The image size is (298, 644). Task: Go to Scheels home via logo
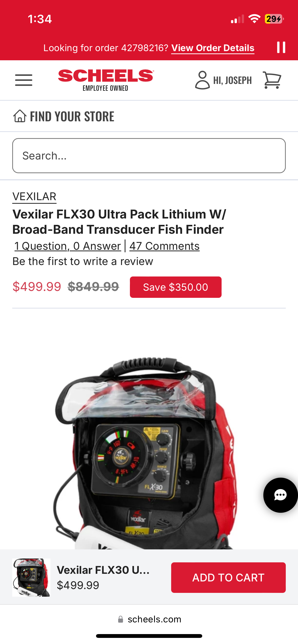[106, 80]
